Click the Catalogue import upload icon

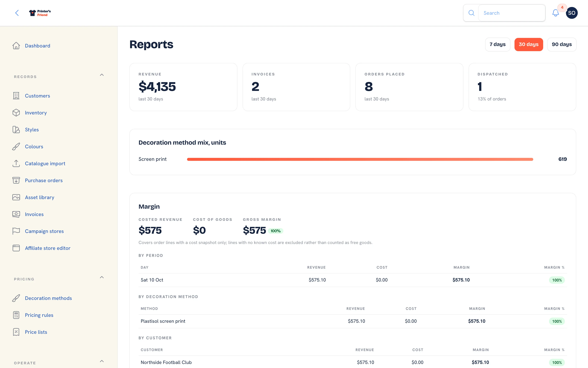tap(16, 164)
